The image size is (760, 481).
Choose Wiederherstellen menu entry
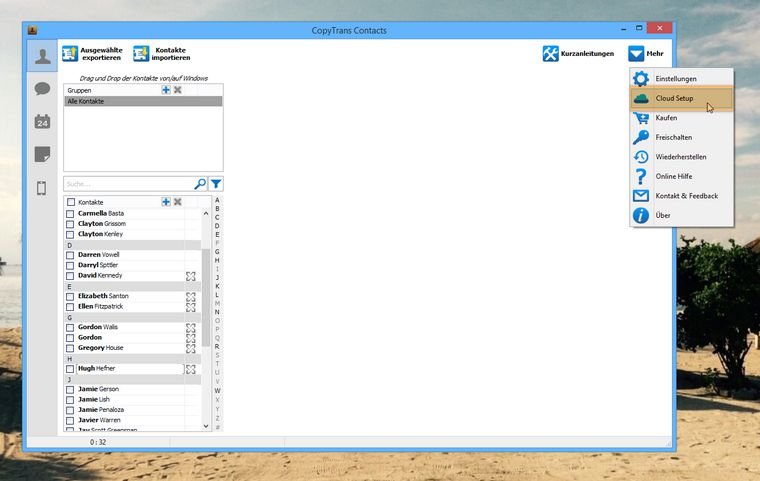tap(681, 157)
